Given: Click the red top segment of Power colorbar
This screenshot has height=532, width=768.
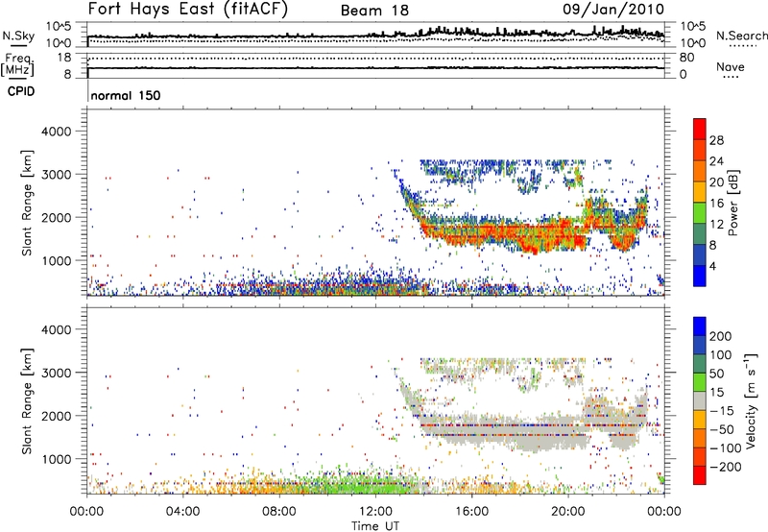Looking at the screenshot, I should pyautogui.click(x=700, y=129).
